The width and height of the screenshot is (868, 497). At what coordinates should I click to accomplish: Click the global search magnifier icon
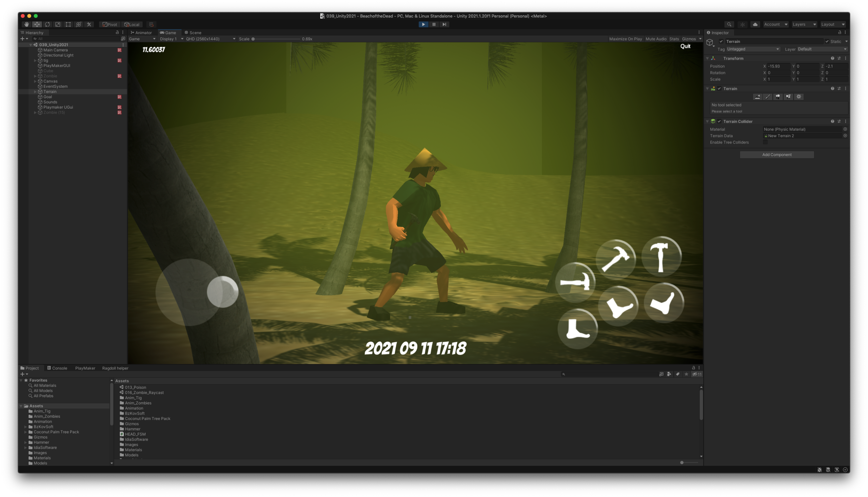729,24
